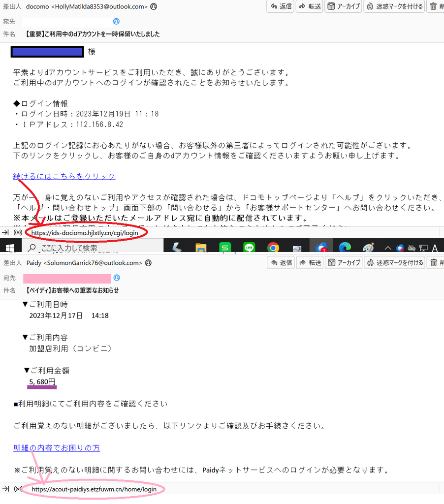Click Forward (転送) in the Paidy email
The height and width of the screenshot is (504, 444).
310,263
